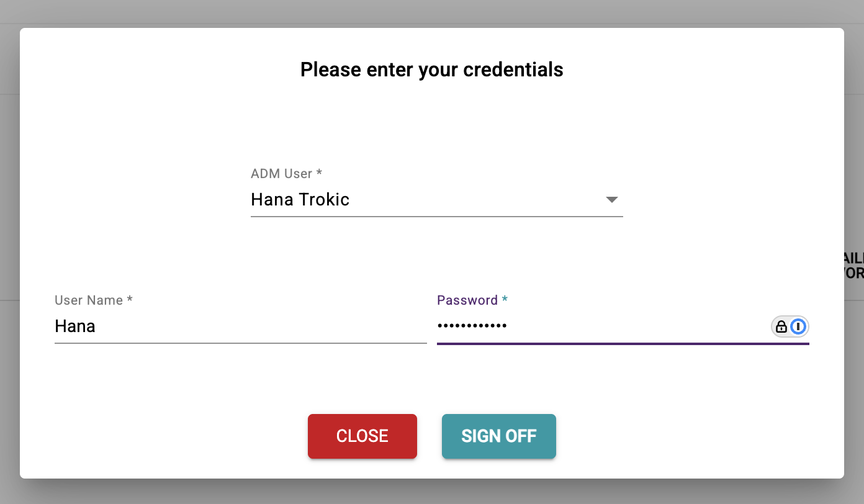
Task: Click the lock icon in the Password field
Action: point(781,326)
